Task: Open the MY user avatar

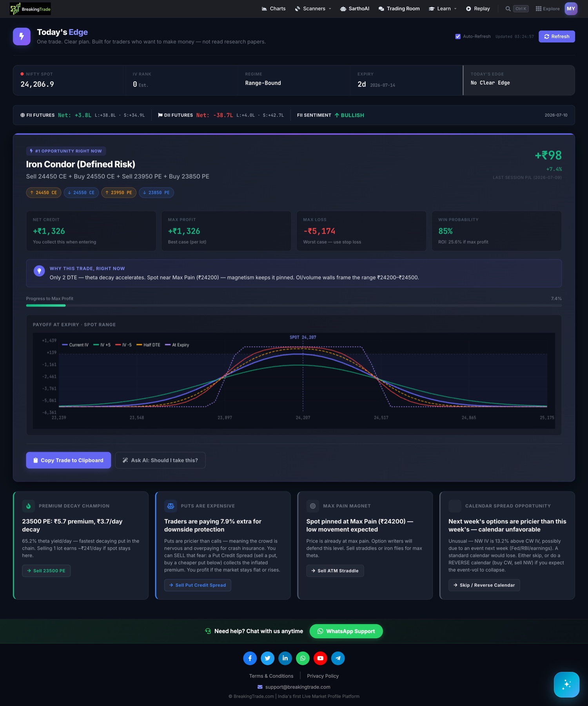Action: [x=571, y=9]
